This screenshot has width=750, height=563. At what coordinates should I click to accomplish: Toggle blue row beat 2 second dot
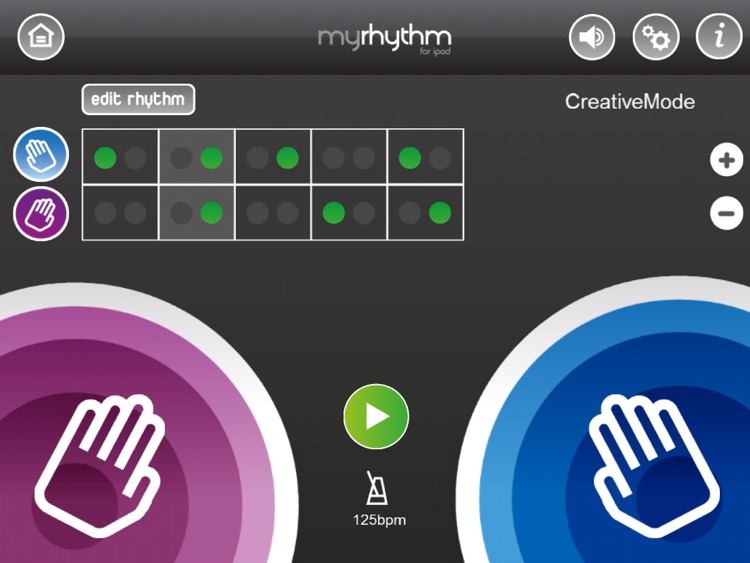coord(211,158)
